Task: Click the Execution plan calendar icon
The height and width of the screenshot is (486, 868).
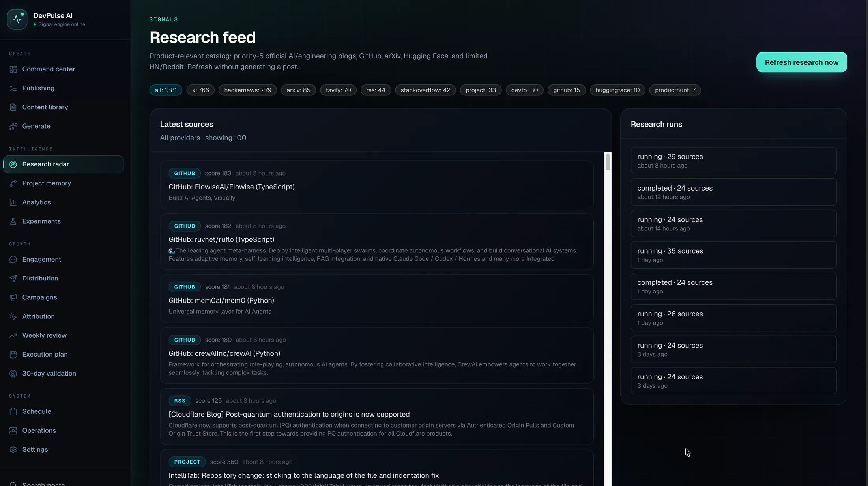Action: click(x=13, y=354)
